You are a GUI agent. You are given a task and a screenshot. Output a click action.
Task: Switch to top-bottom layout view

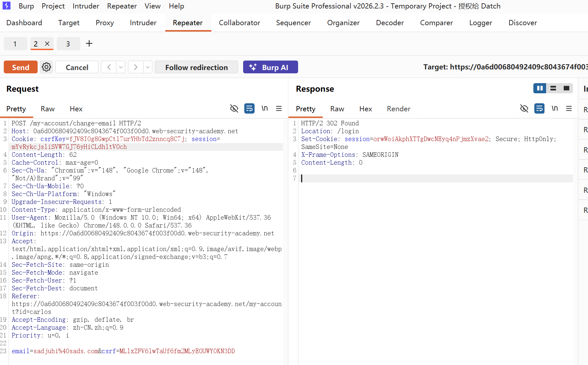[553, 88]
